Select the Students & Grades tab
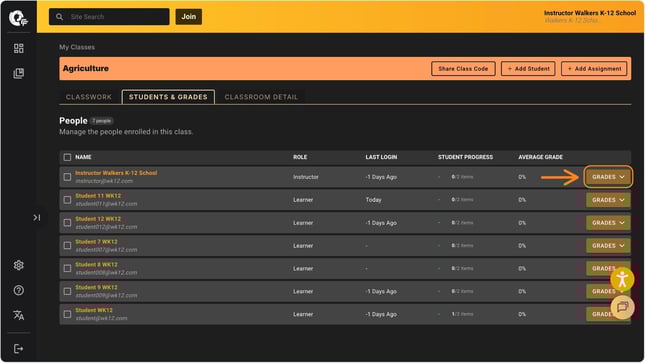 [168, 97]
